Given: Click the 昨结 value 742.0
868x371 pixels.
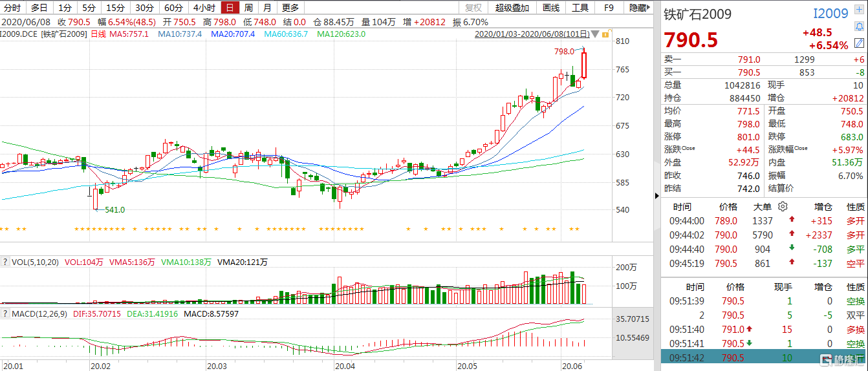Looking at the screenshot, I should 750,189.
